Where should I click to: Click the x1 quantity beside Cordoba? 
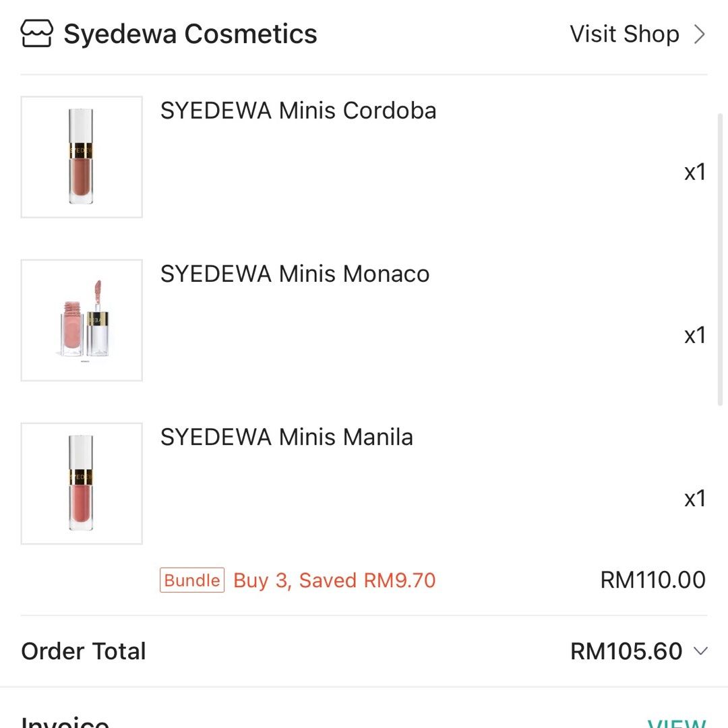tap(695, 172)
